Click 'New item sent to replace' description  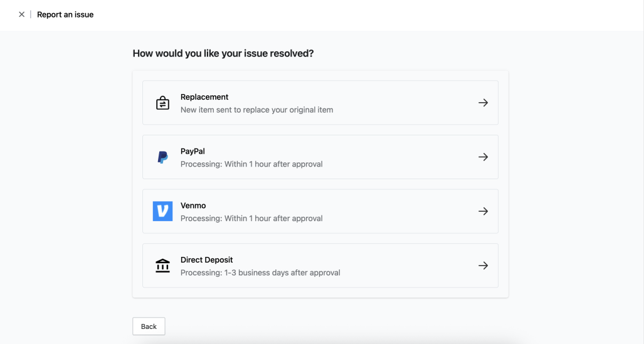(256, 110)
